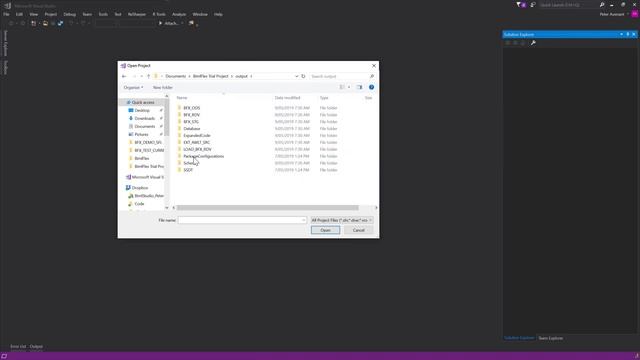Image resolution: width=640 pixels, height=360 pixels.
Task: Select Dropbox in navigation pane
Action: point(139,188)
